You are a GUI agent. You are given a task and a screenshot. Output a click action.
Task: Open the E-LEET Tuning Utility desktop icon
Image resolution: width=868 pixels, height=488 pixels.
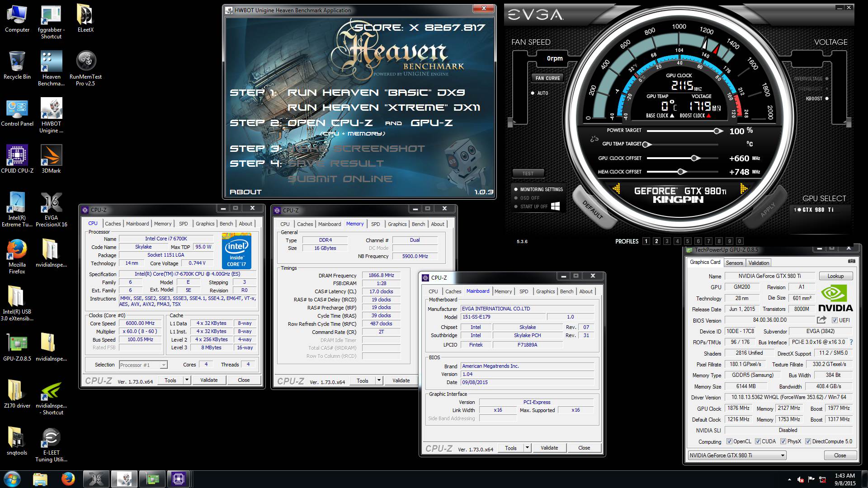[x=51, y=444]
